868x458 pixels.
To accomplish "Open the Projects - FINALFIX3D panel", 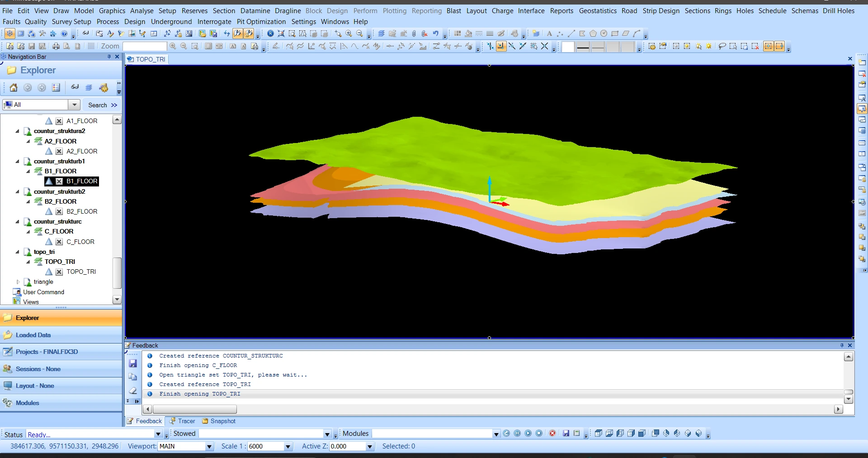I will pyautogui.click(x=61, y=352).
